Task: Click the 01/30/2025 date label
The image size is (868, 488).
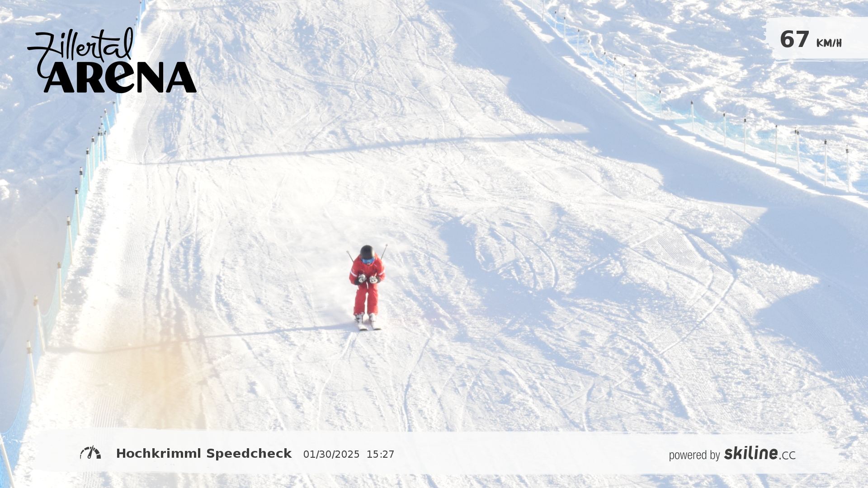Action: (331, 455)
